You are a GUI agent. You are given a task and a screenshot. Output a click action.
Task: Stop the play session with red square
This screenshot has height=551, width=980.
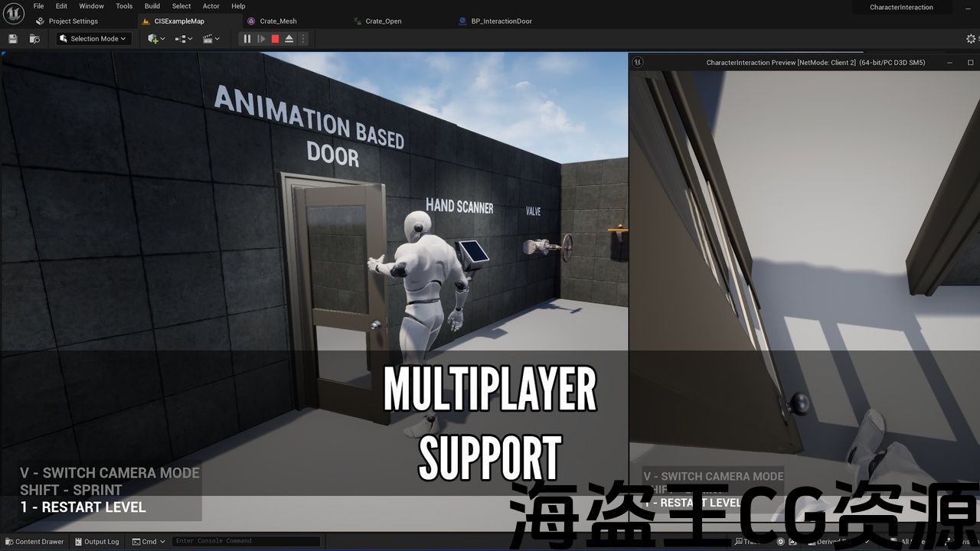tap(275, 38)
